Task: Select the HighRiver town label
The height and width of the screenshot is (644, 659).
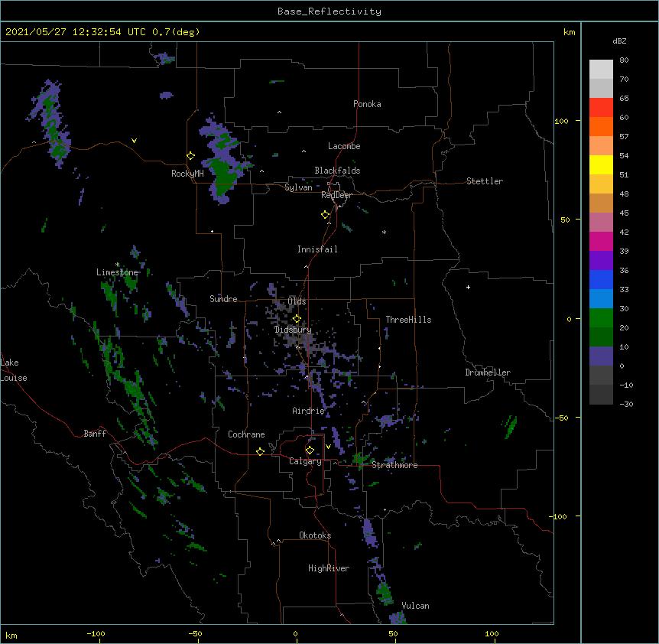Action: pyautogui.click(x=329, y=568)
